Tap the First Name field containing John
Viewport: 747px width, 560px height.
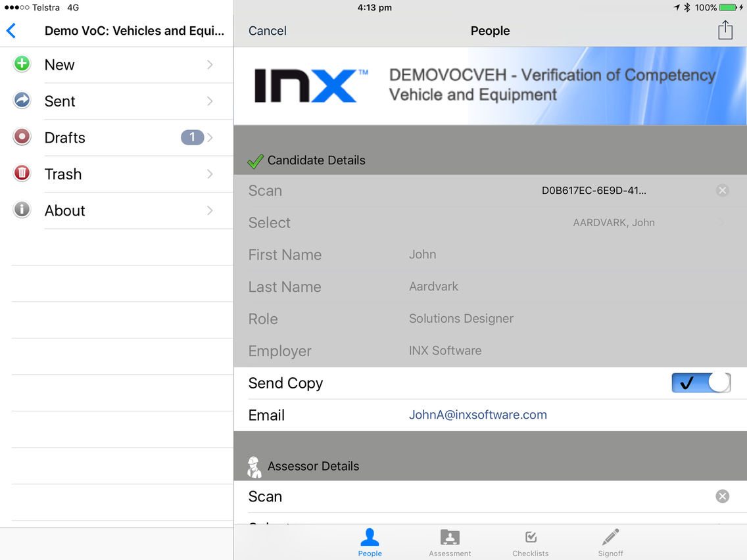[490, 255]
